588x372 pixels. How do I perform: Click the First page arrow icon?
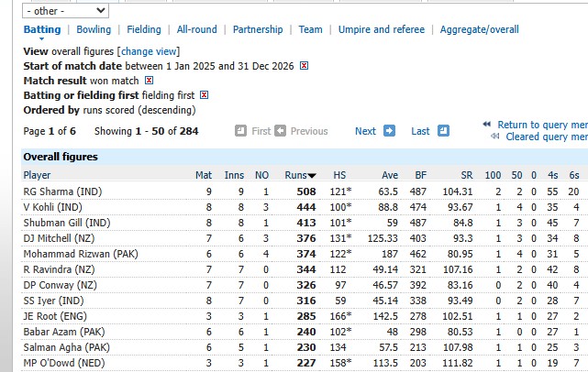click(x=241, y=131)
